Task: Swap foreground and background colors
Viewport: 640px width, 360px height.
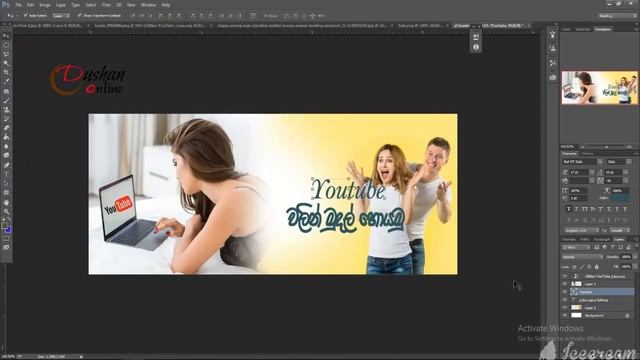Action: pyautogui.click(x=9, y=220)
